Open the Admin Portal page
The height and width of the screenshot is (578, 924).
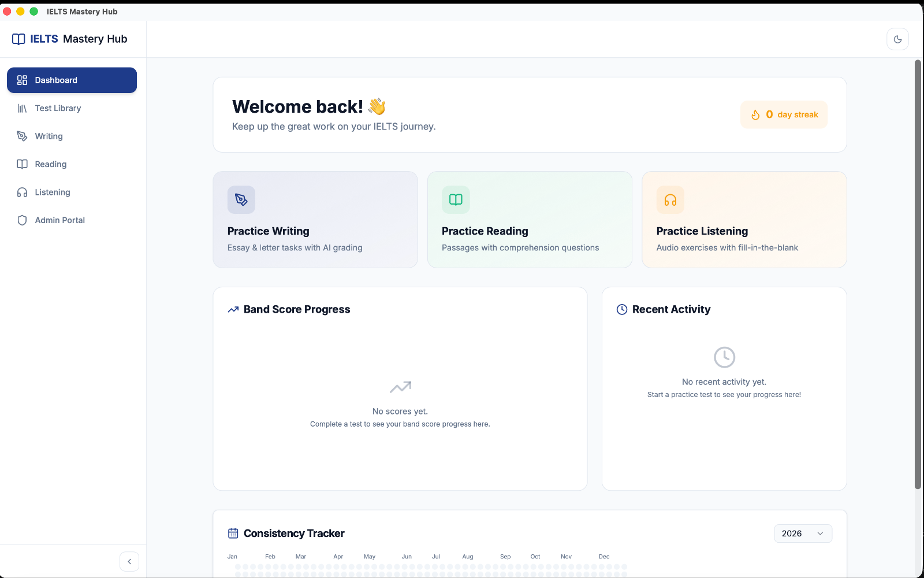72,220
